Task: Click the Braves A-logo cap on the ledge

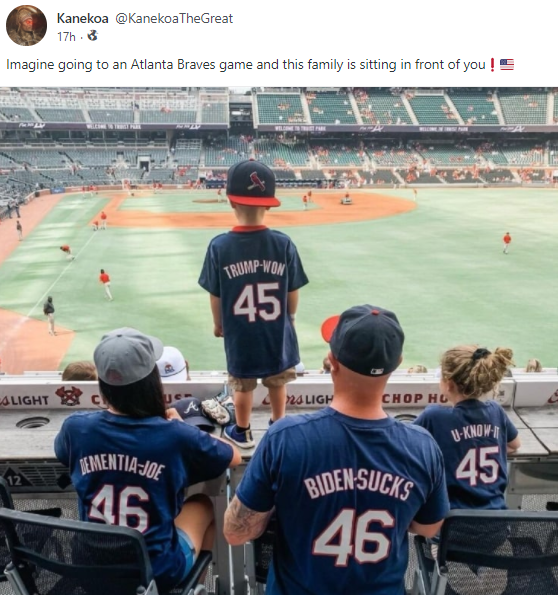Action: click(x=194, y=412)
